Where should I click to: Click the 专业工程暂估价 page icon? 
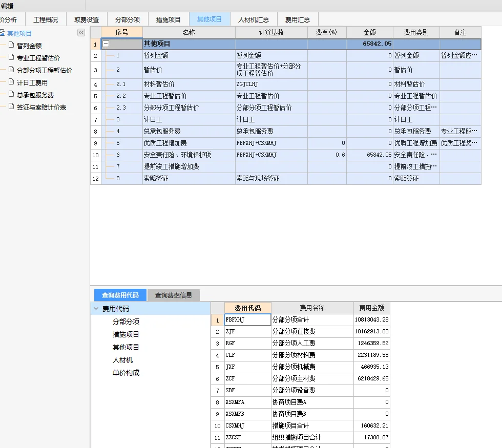click(11, 57)
